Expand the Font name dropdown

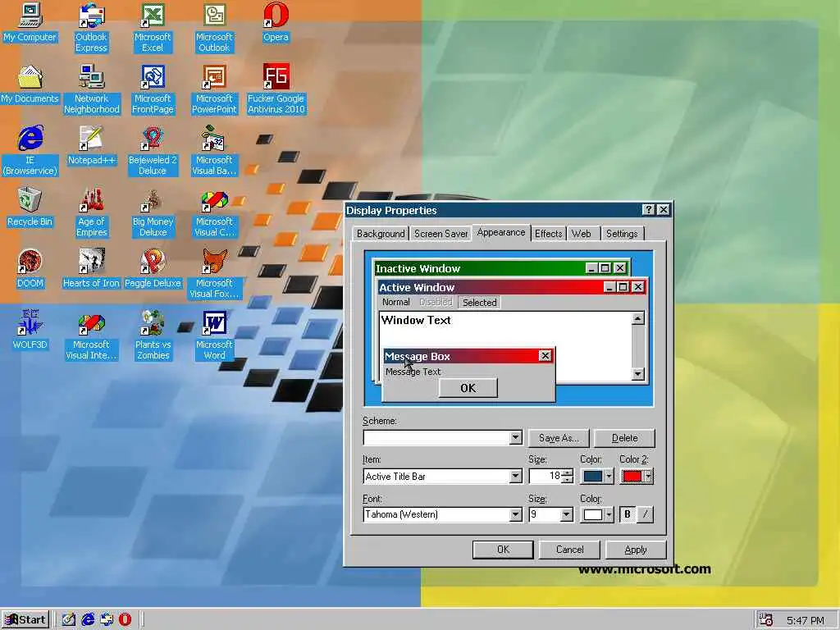[x=515, y=515]
